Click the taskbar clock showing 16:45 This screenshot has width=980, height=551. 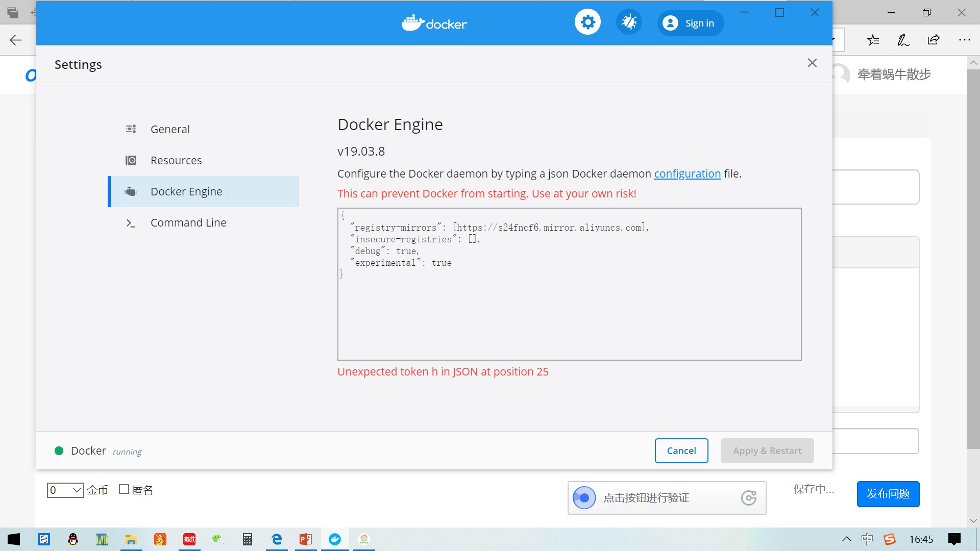921,539
